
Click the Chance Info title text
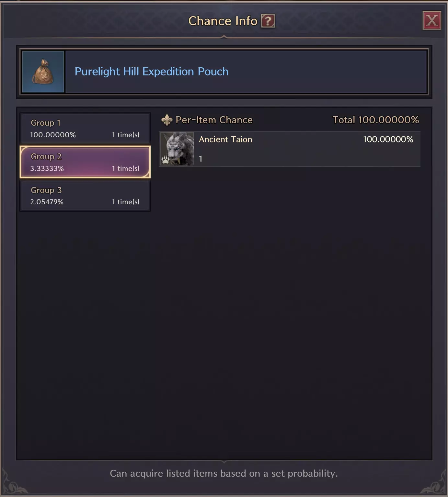click(x=223, y=21)
